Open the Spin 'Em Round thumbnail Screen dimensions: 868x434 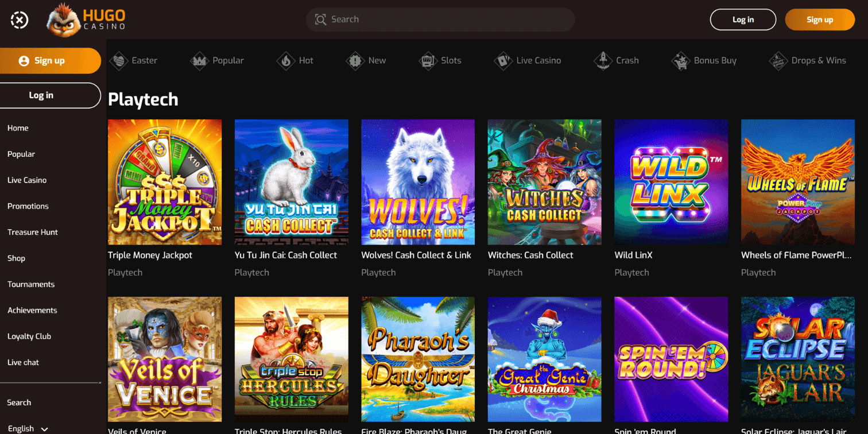click(x=671, y=359)
